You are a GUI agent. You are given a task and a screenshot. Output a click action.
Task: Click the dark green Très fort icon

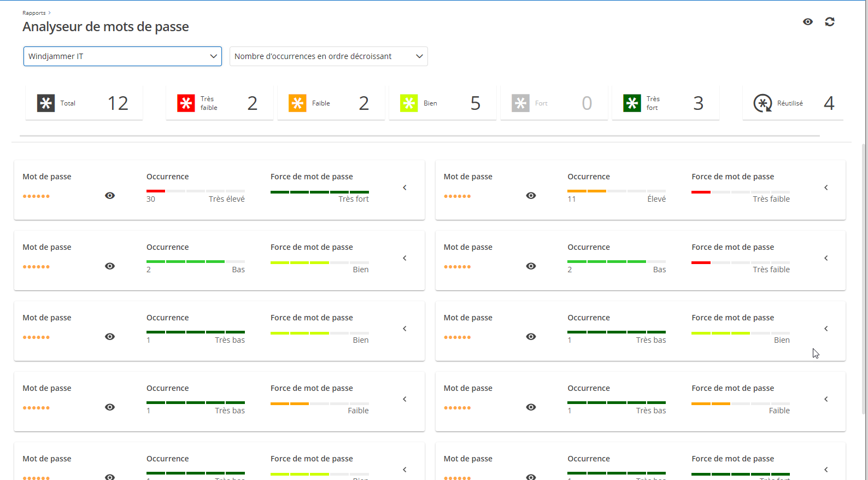click(x=632, y=103)
